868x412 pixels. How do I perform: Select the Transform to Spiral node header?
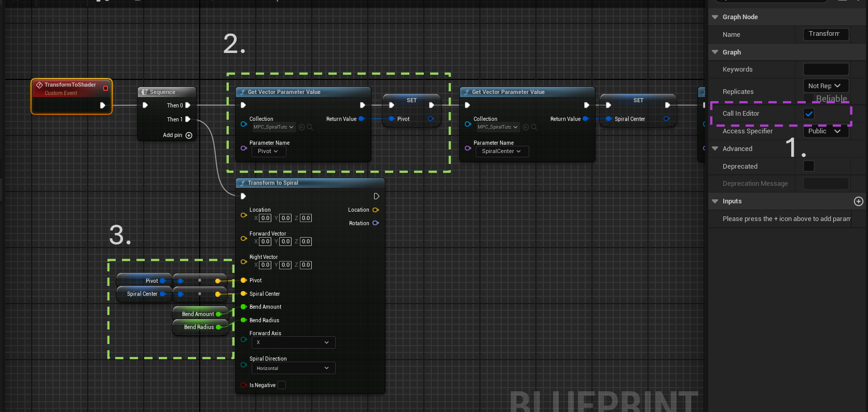coord(310,183)
